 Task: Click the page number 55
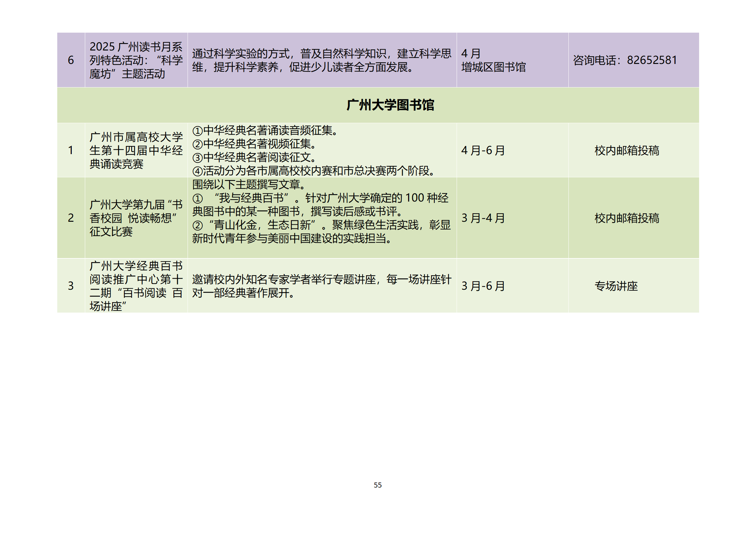click(378, 485)
